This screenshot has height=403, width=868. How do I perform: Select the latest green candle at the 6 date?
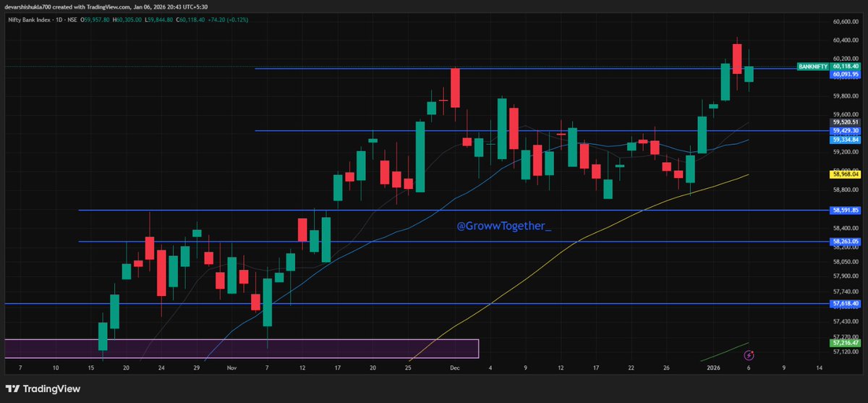tap(749, 74)
